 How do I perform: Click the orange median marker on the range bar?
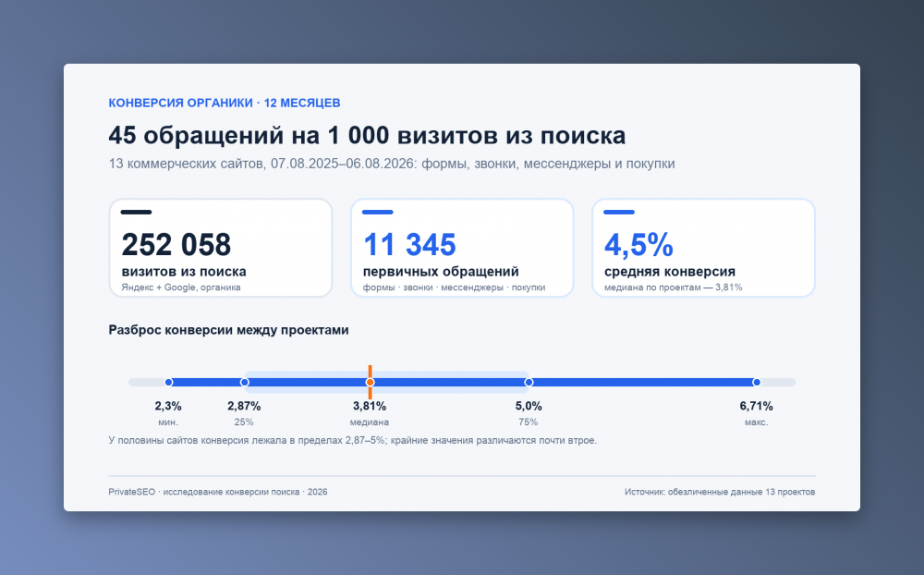(371, 382)
